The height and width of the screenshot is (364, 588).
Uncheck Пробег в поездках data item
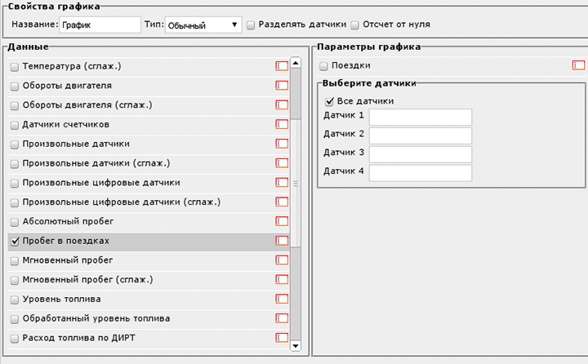point(15,241)
